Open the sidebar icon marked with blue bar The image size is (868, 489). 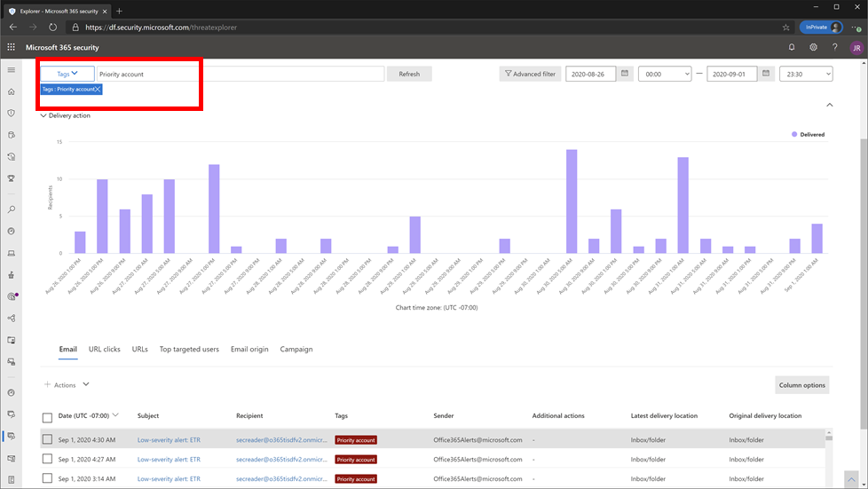[11, 436]
